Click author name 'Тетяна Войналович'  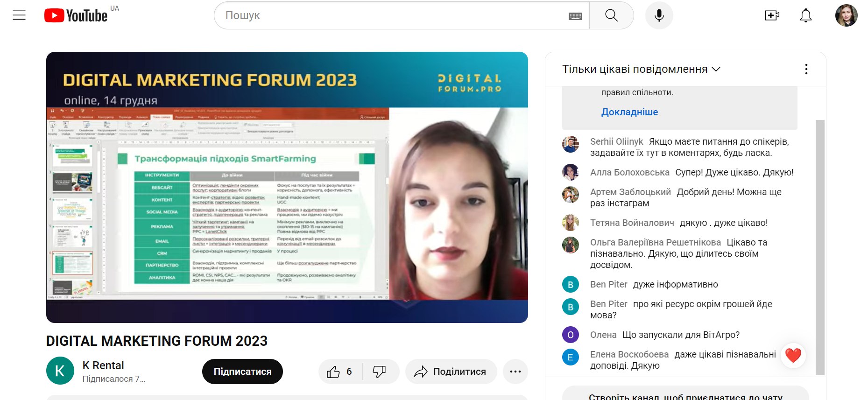pos(632,223)
